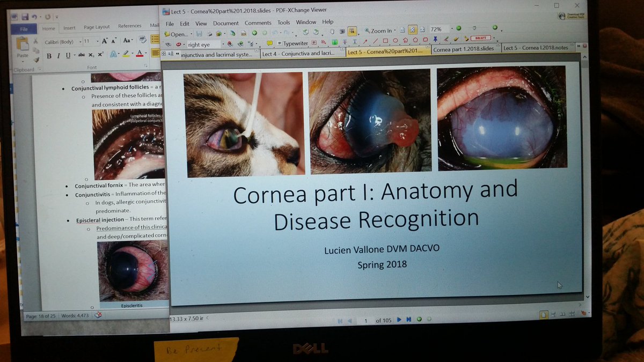The image size is (644, 362).
Task: Open font color dropdown arrow in Word
Action: [x=146, y=53]
